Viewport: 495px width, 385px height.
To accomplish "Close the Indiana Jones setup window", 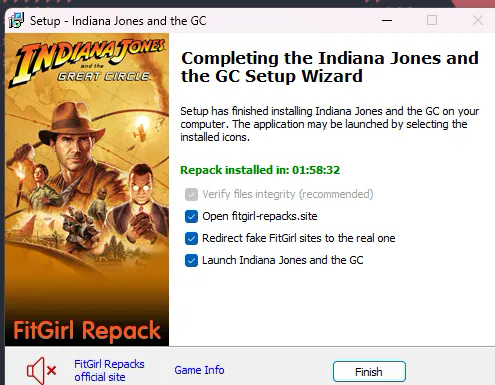I will coord(478,20).
